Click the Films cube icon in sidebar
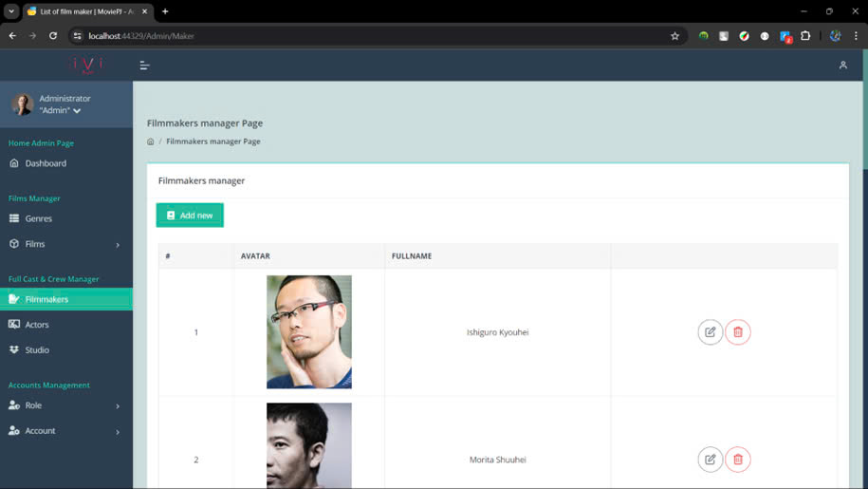 click(14, 244)
